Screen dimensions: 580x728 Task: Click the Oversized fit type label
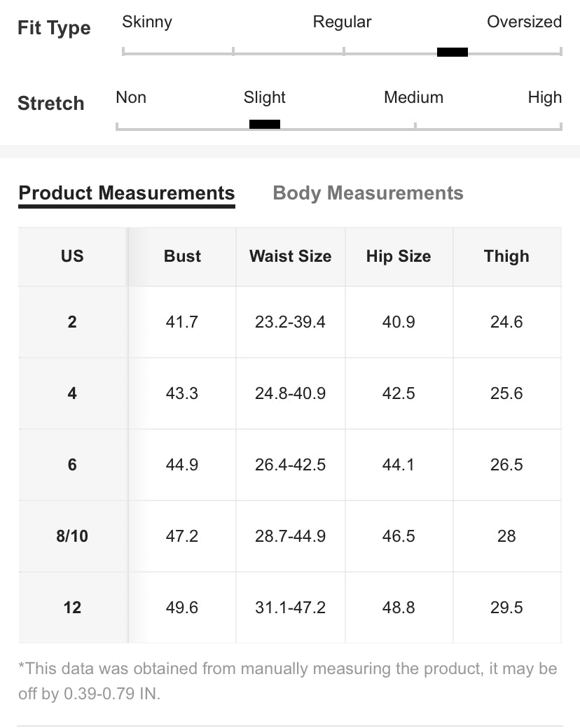tap(524, 22)
